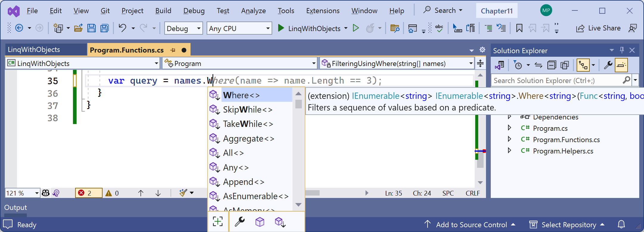
Task: Click Select Repository in status bar
Action: click(567, 225)
